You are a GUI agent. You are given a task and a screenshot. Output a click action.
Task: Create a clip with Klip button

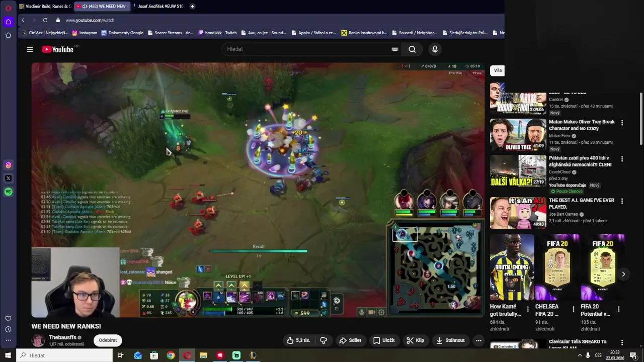[416, 340]
